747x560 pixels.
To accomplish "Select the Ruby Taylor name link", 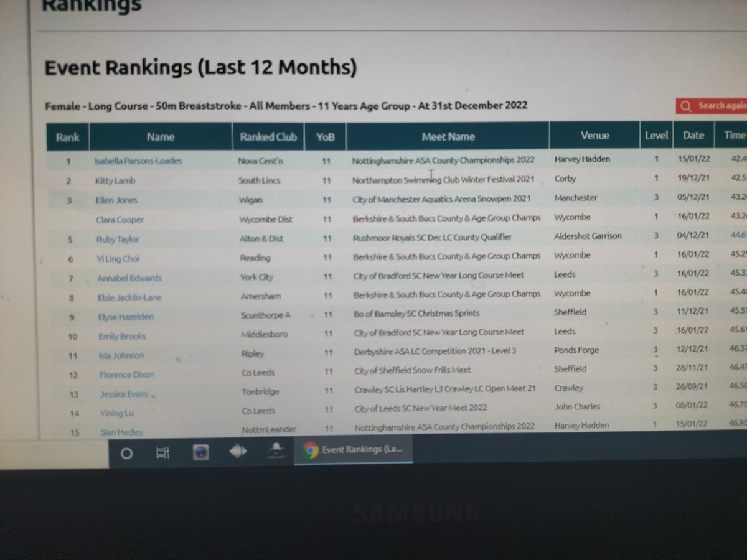I will tap(118, 239).
